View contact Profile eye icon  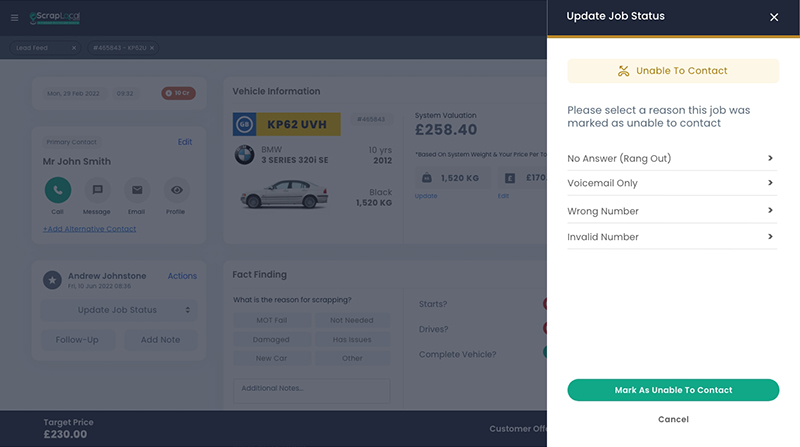[177, 189]
